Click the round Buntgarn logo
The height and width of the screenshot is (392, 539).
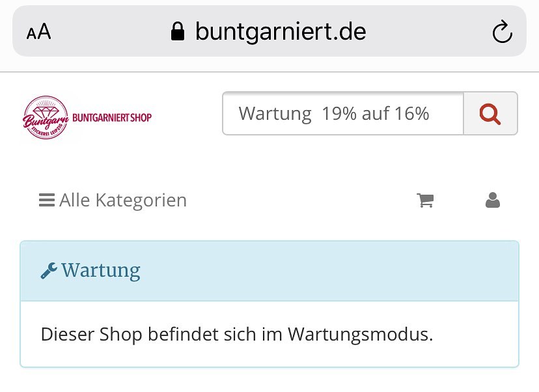tap(46, 118)
